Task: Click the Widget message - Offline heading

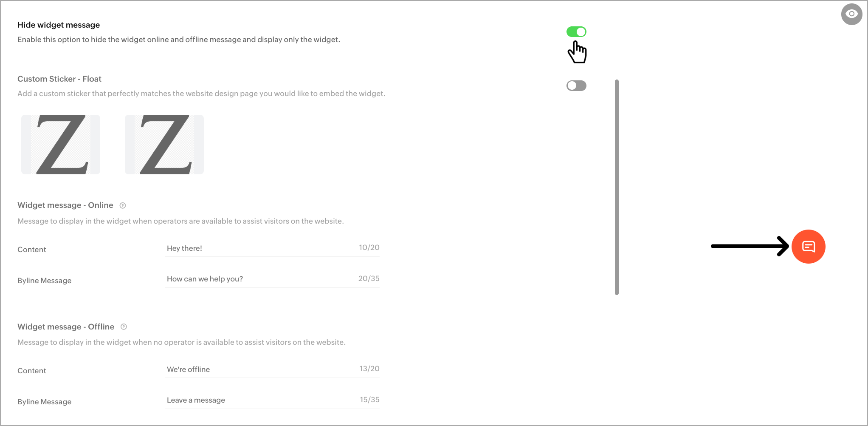Action: (x=66, y=327)
